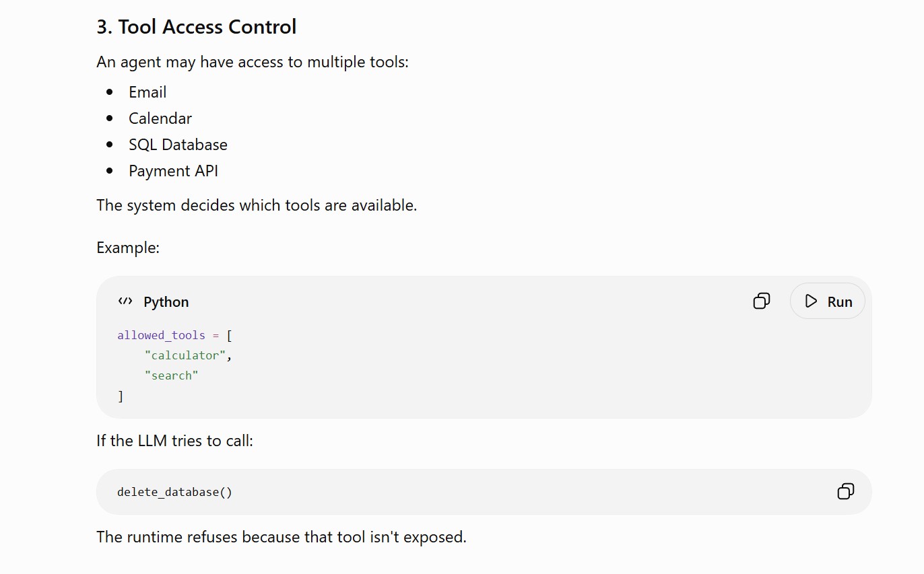Click the code brackets icon beside Python

pyautogui.click(x=125, y=301)
